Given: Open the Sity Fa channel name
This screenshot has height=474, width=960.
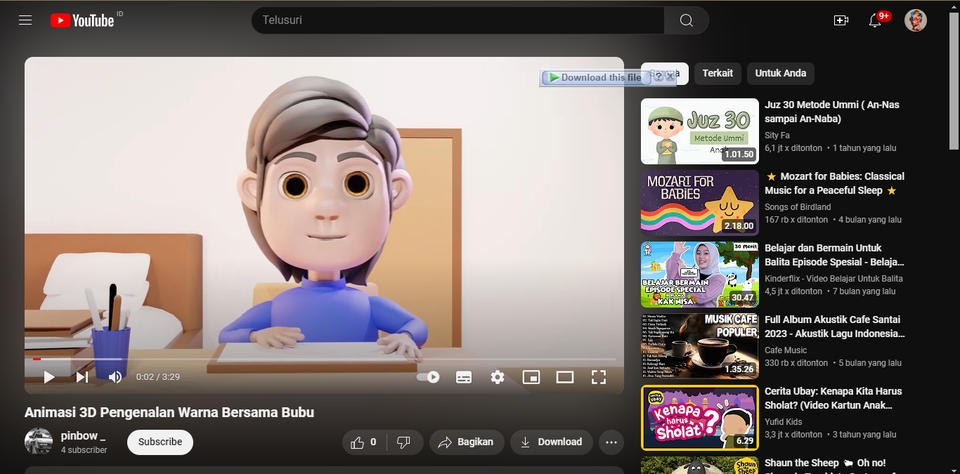Looking at the screenshot, I should click(777, 135).
